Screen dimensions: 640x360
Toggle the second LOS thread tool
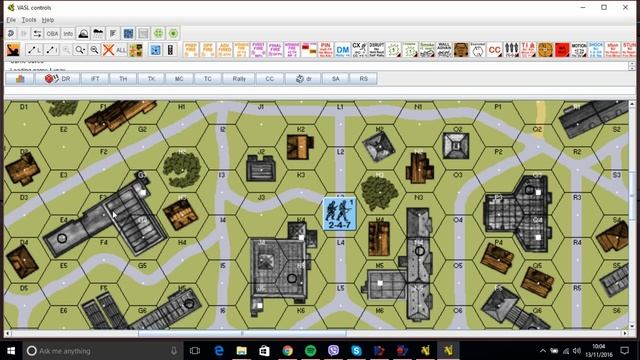click(52, 50)
